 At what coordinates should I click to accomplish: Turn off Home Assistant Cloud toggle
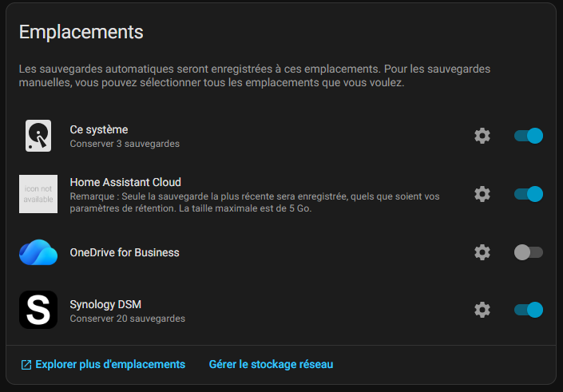pyautogui.click(x=529, y=194)
